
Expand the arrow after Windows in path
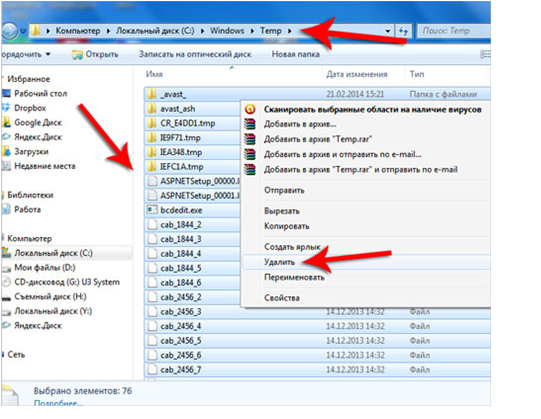point(252,31)
